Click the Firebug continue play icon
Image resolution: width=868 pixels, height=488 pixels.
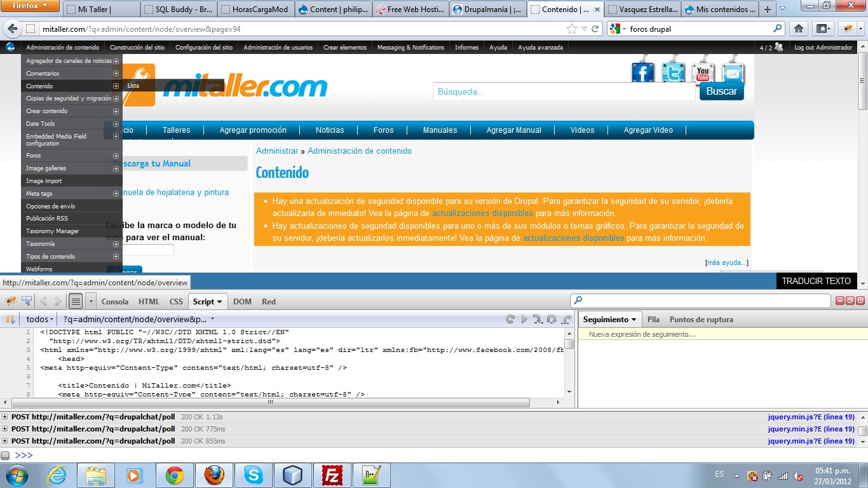click(x=524, y=319)
